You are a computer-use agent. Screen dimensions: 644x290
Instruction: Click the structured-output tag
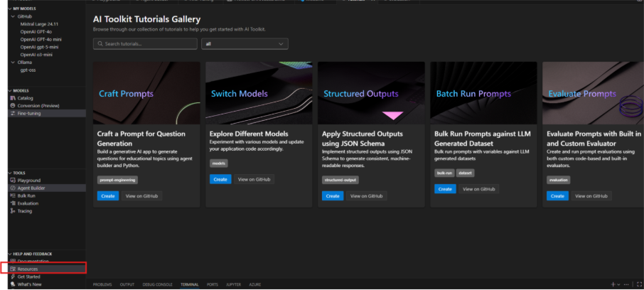coord(340,180)
